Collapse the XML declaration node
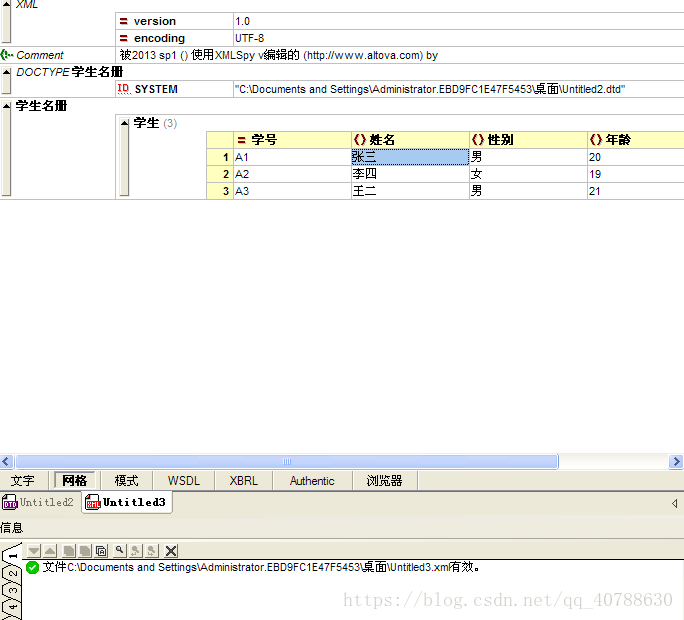 (6, 4)
